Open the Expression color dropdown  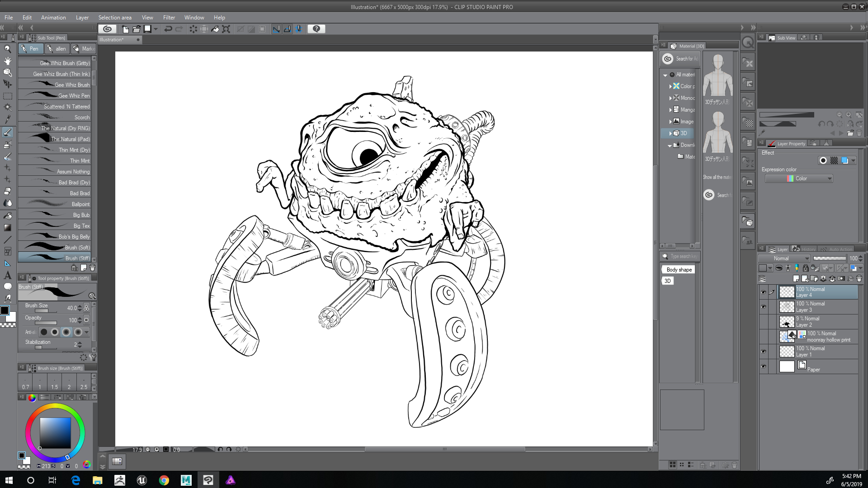pyautogui.click(x=798, y=178)
